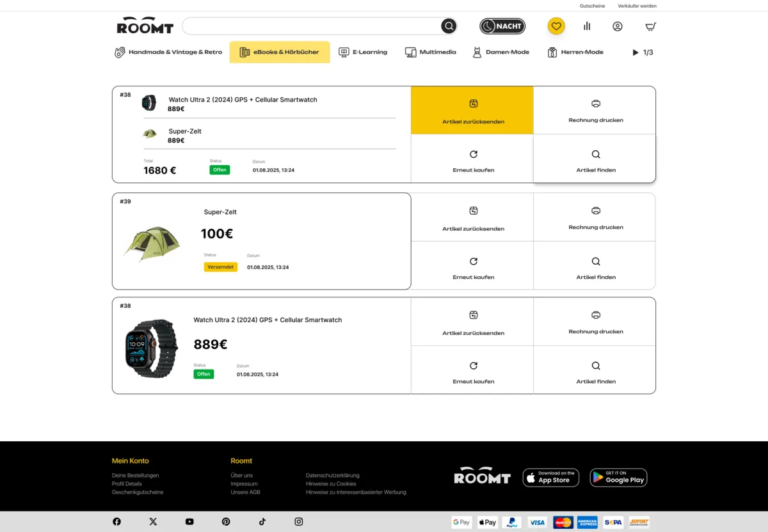This screenshot has width=768, height=532.
Task: Click the SEPA payment icon
Action: 613,522
